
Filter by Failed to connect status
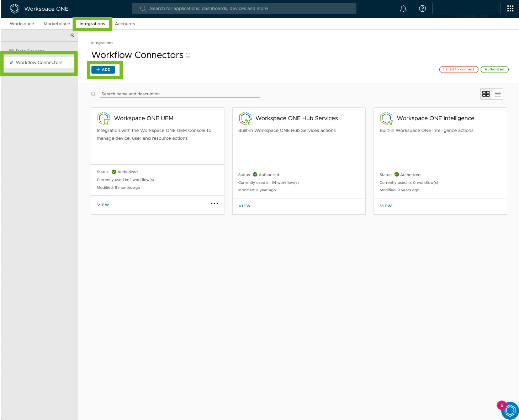459,69
